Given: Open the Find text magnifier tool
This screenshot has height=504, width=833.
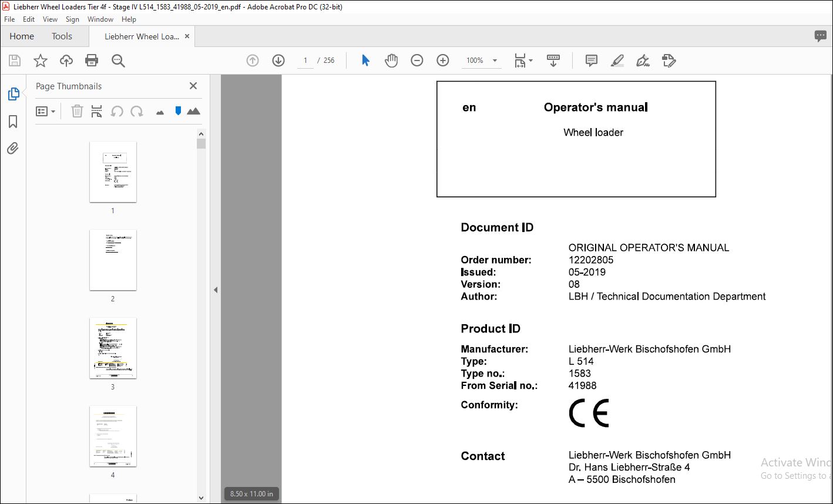Looking at the screenshot, I should click(x=118, y=61).
